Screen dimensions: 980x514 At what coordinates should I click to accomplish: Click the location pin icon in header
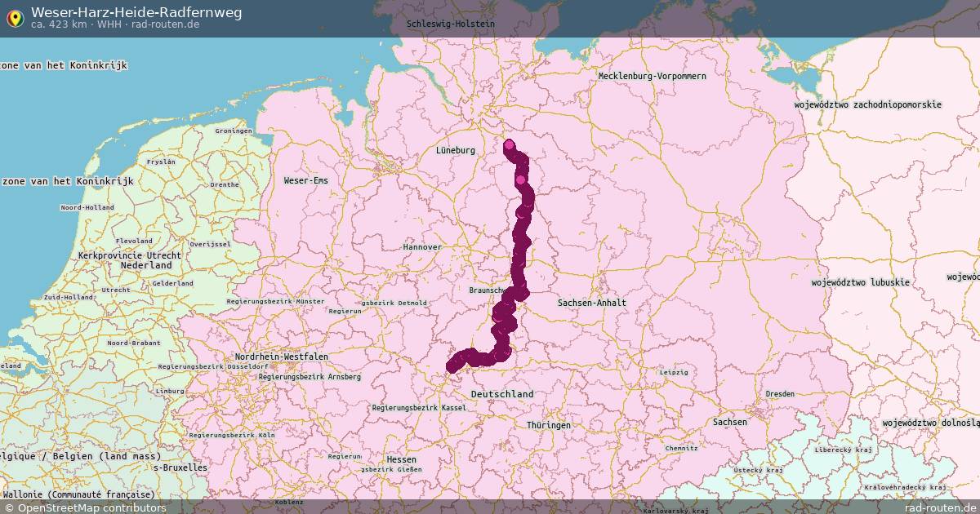point(15,16)
